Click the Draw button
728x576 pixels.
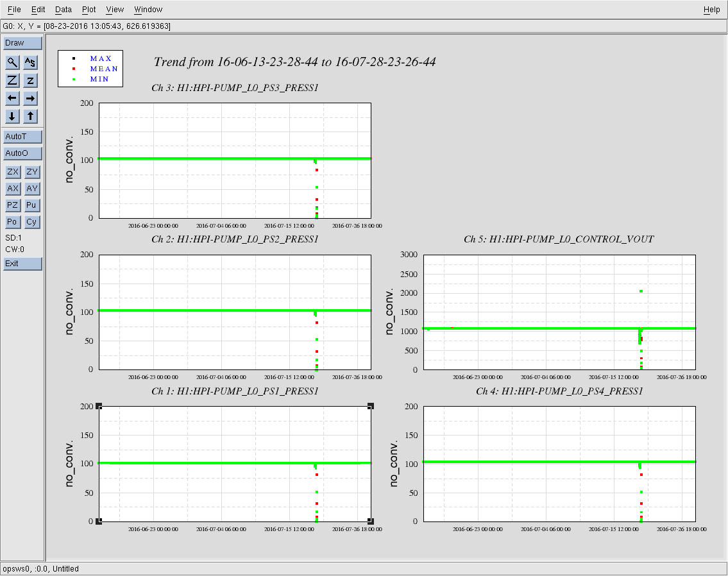[x=22, y=43]
